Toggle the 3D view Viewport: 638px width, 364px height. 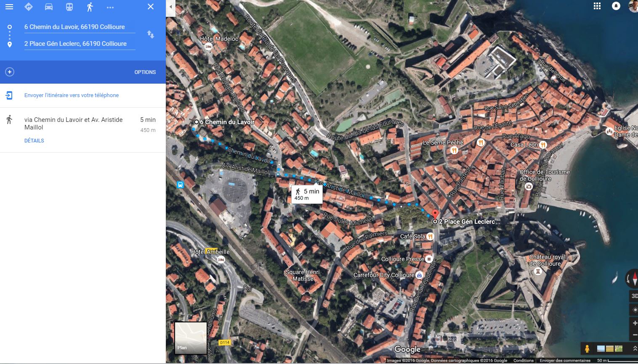(x=634, y=296)
